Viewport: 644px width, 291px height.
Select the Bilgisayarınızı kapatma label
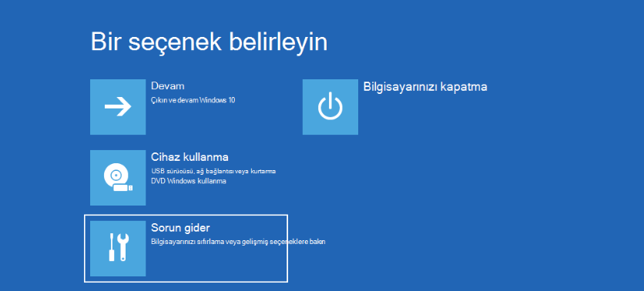click(x=425, y=87)
